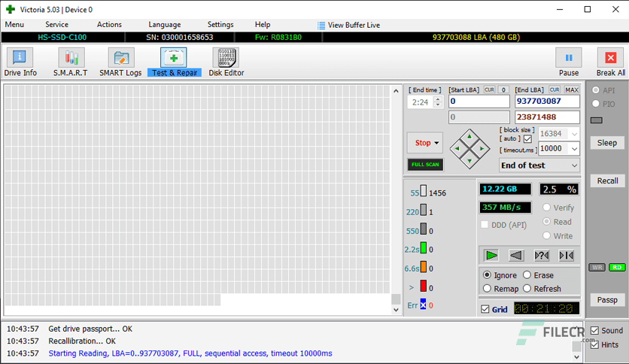The image size is (629, 364).
Task: Click the Start LBA input field
Action: tap(479, 101)
